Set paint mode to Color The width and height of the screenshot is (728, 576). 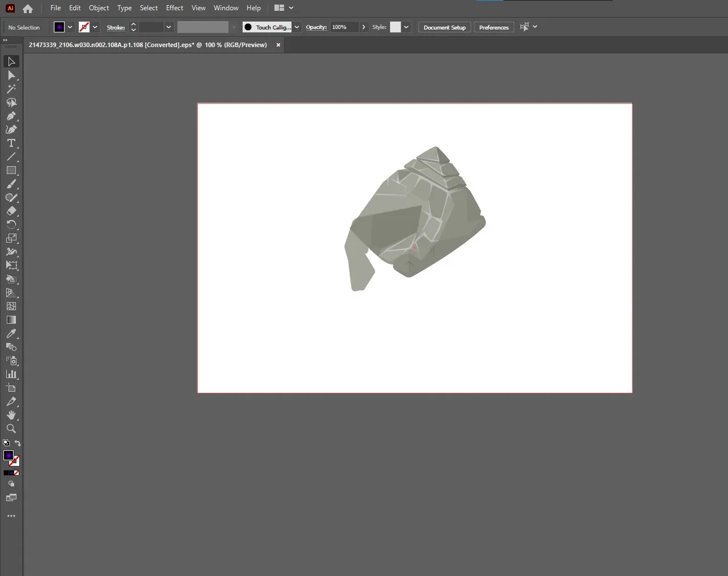6,473
